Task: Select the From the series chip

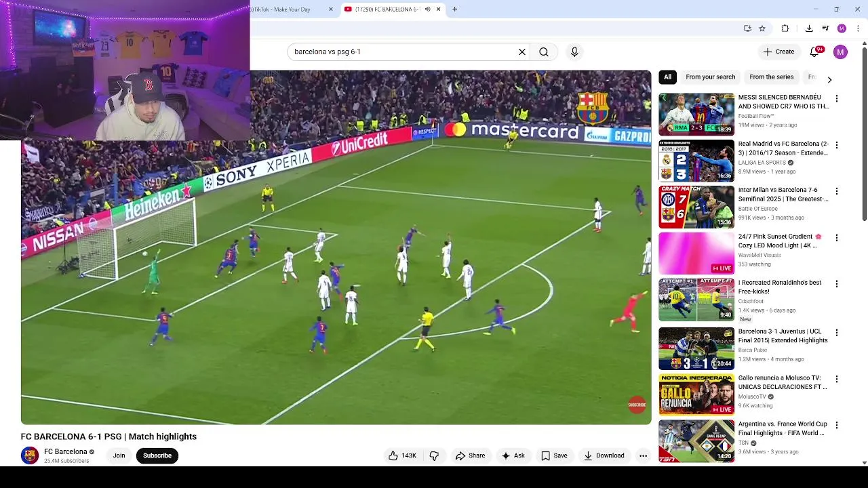Action: pyautogui.click(x=771, y=77)
